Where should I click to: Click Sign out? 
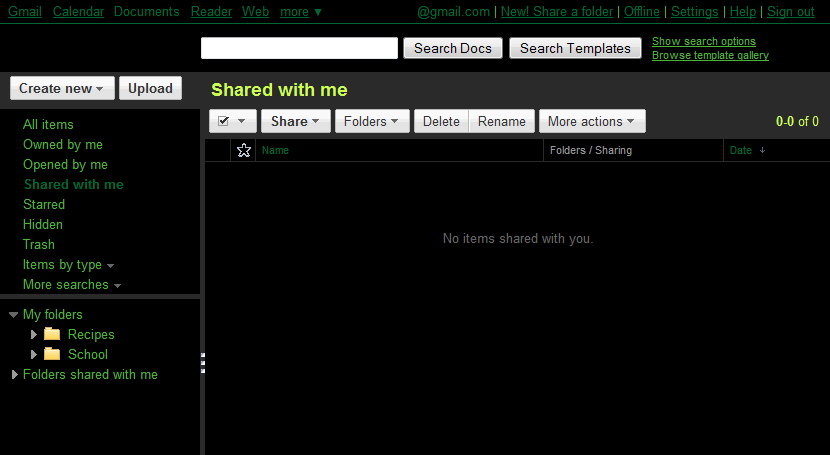pos(791,12)
